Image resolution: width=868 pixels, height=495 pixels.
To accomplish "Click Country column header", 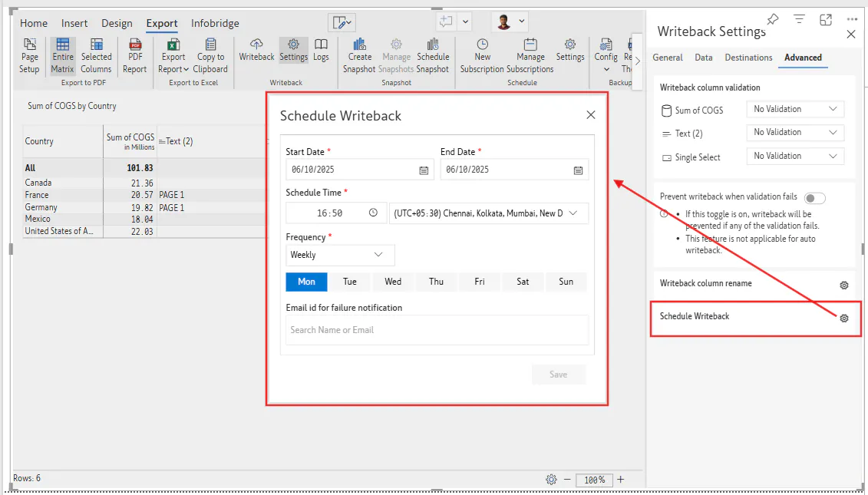I will point(63,141).
